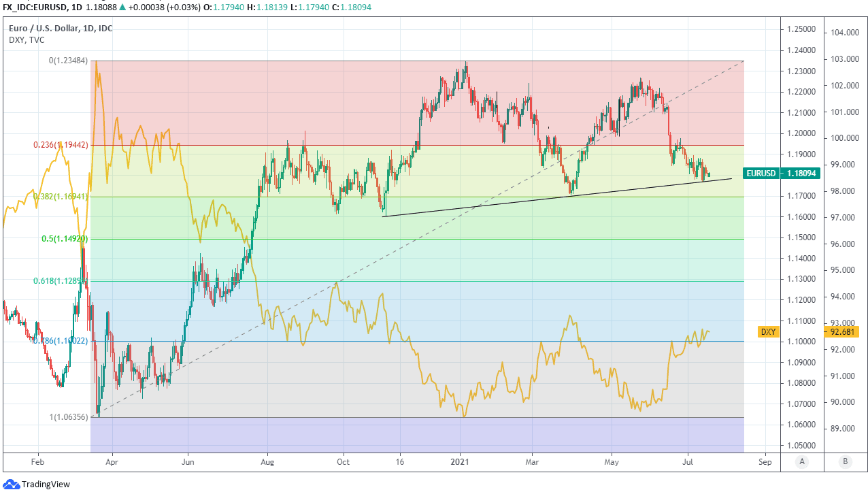The height and width of the screenshot is (492, 868).
Task: Click the 104.000 value on DXY axis
Action: [x=844, y=33]
